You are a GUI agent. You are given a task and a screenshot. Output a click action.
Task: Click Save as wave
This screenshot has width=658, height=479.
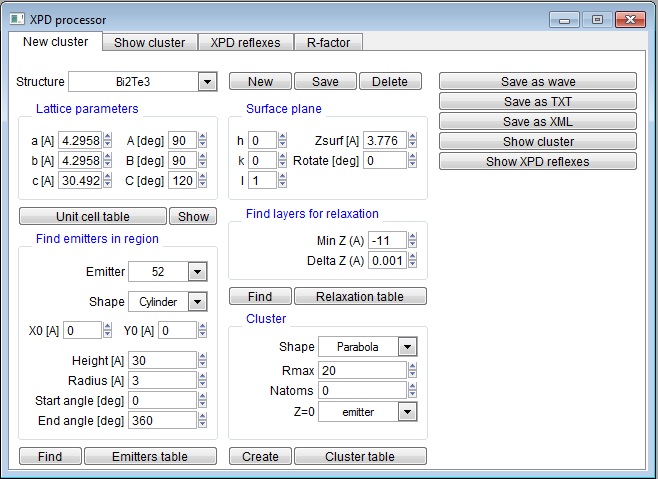click(x=538, y=81)
